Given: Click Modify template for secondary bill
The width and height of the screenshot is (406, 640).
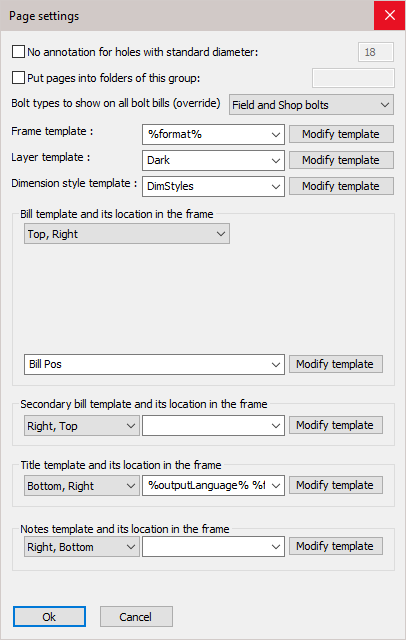Looking at the screenshot, I should pos(336,425).
